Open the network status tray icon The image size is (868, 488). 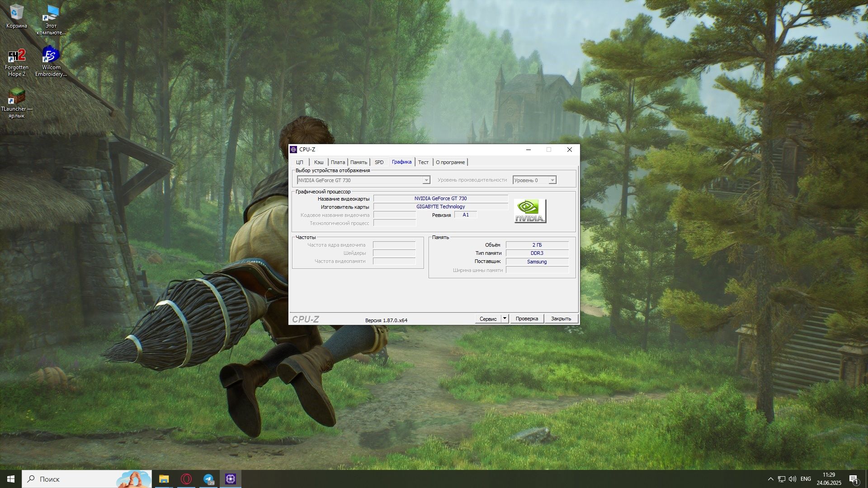pos(781,479)
